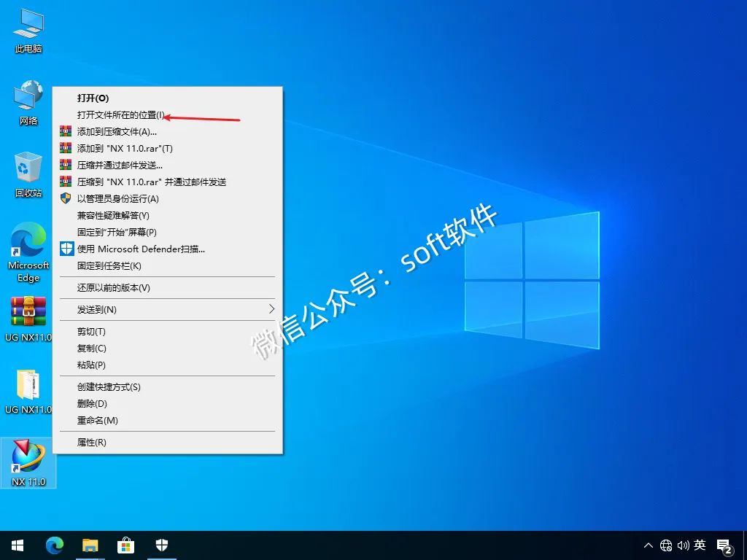Choose 兼容性疑难解答(Y)
Viewport: 747px width, 560px height.
point(167,216)
